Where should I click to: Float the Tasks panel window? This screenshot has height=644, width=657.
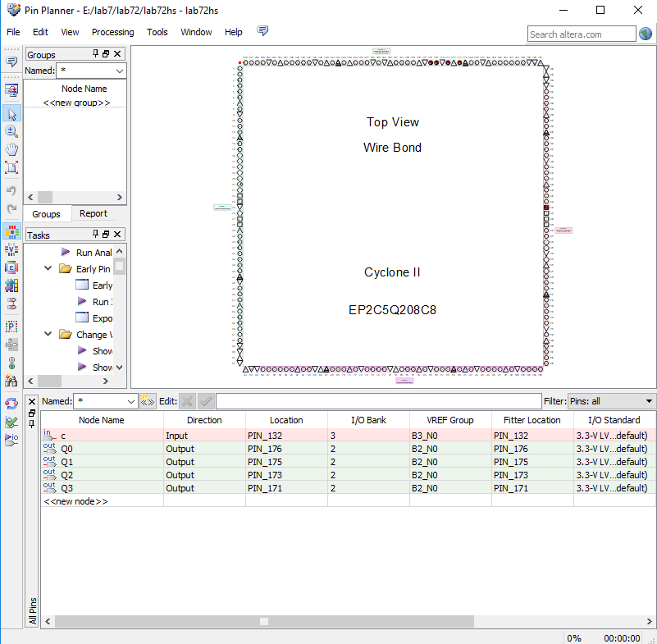[106, 235]
